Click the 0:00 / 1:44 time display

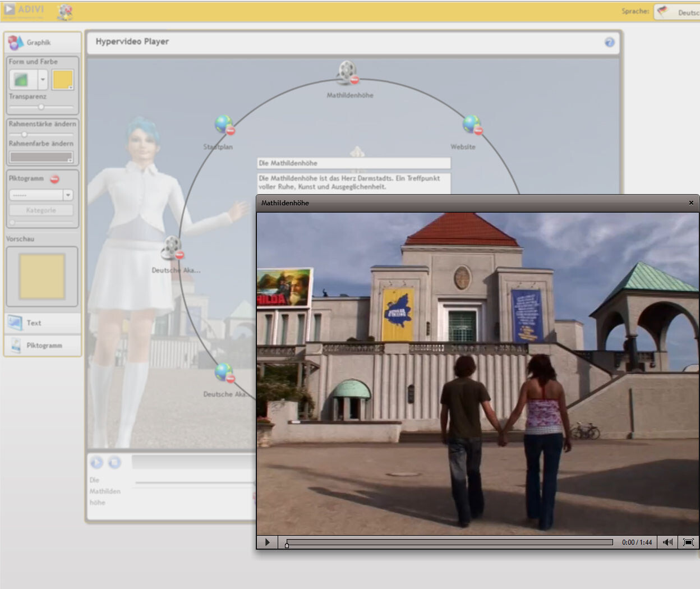click(x=637, y=542)
